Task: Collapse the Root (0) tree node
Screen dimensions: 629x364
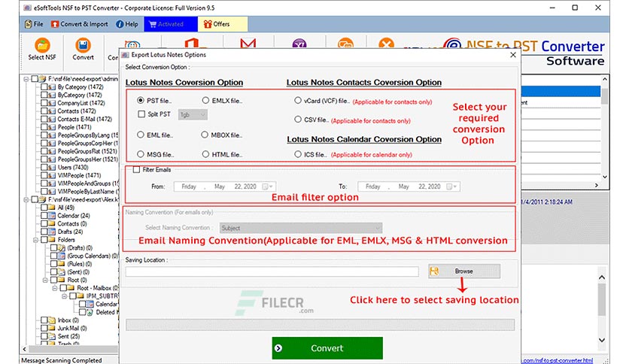Action: pyautogui.click(x=45, y=280)
